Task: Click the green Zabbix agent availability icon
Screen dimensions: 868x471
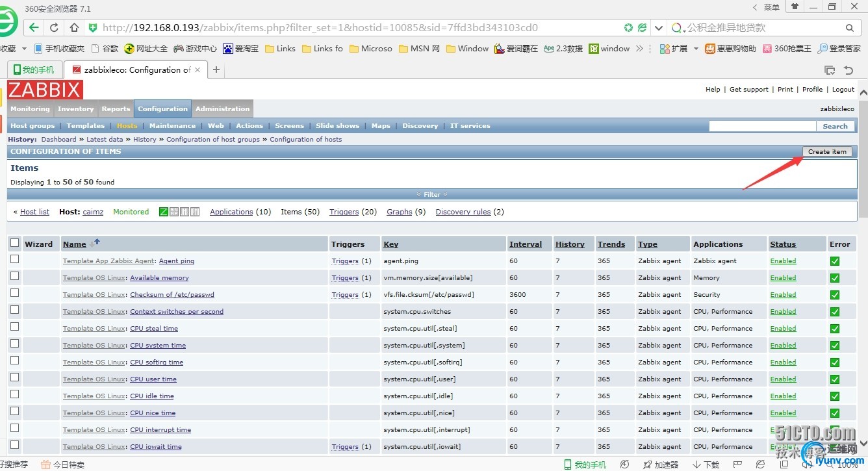Action: (164, 212)
